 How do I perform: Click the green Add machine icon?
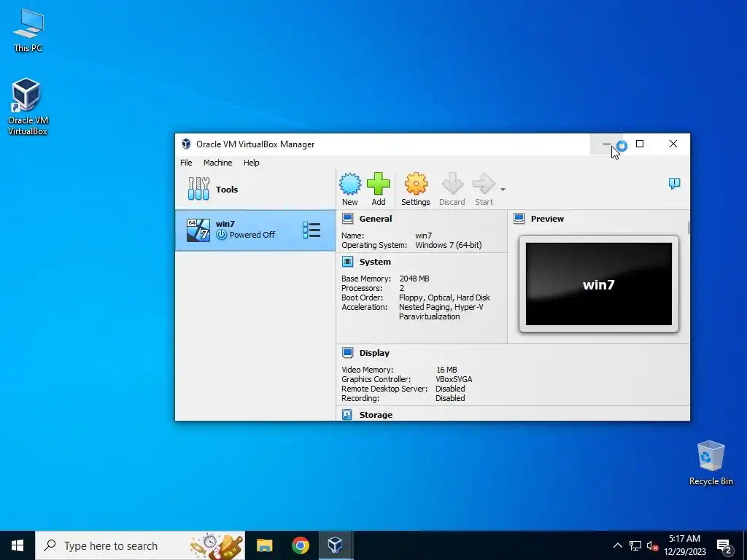[x=379, y=184]
